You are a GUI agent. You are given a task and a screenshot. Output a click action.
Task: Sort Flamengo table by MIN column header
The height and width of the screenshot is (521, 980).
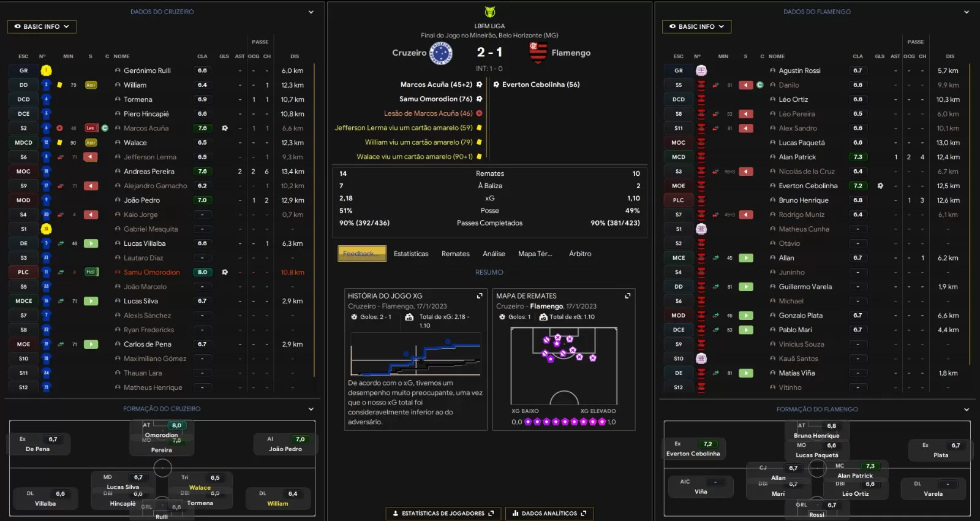pyautogui.click(x=723, y=56)
